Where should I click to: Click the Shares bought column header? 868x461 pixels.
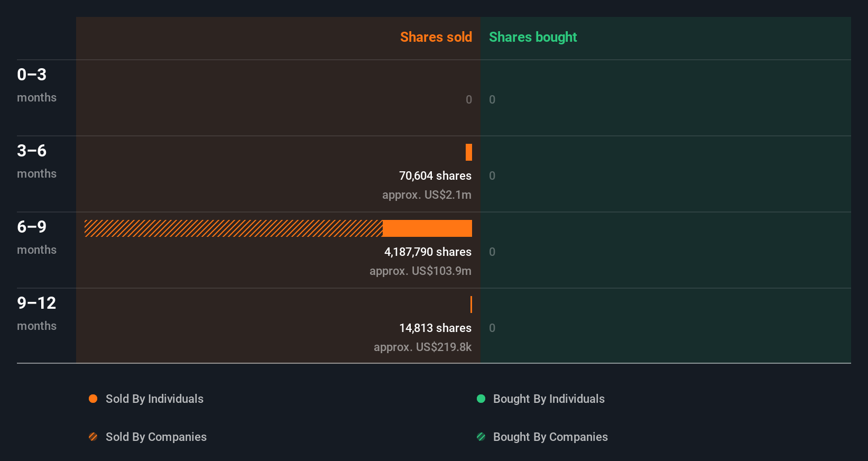click(533, 37)
